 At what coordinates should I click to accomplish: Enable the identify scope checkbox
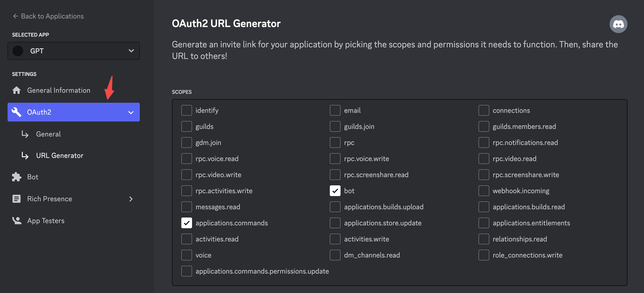[x=186, y=110]
